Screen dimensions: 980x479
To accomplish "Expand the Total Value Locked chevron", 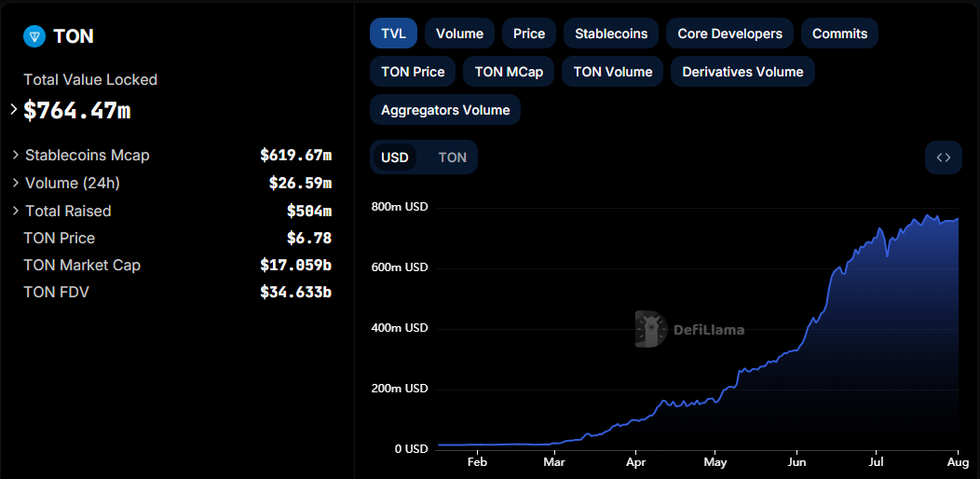I will (x=14, y=110).
